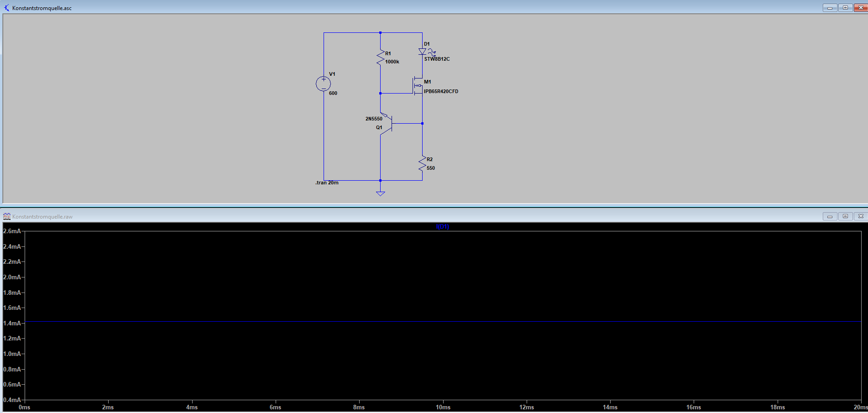Click the 600 value of V1
This screenshot has width=868, height=413.
tap(333, 93)
